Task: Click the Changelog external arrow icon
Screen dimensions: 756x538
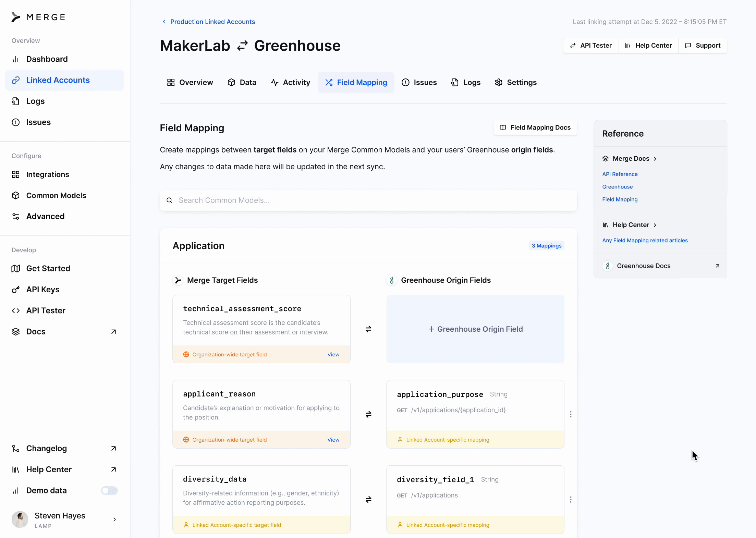Action: pyautogui.click(x=113, y=449)
